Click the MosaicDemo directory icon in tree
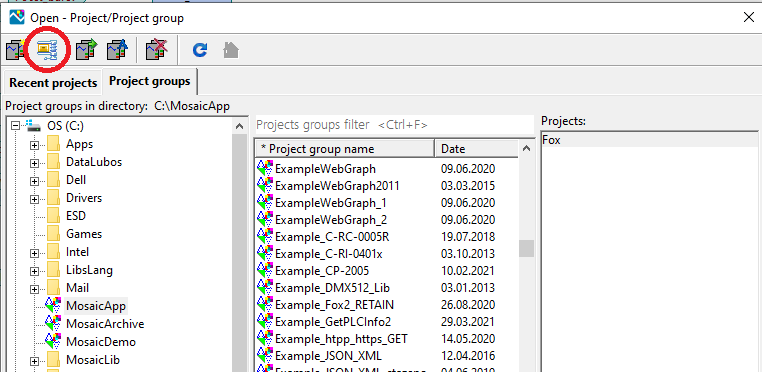Viewport: 762px width, 372px height. click(x=53, y=341)
